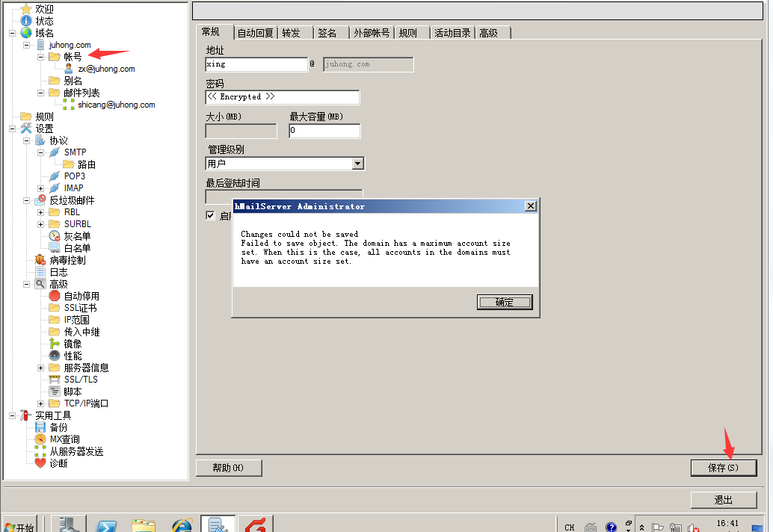This screenshot has width=773, height=532.
Task: Click 确定 in the error dialog
Action: click(x=505, y=302)
